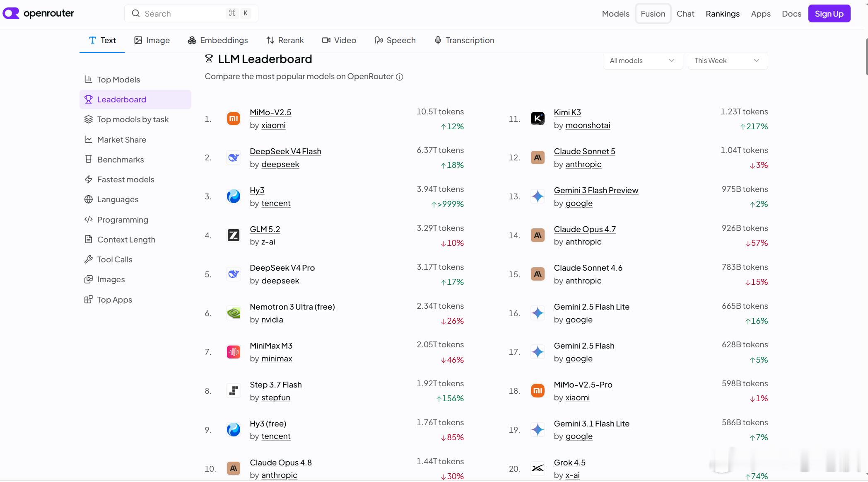Open Top Models in the sidebar
868x482 pixels.
[x=135, y=80]
